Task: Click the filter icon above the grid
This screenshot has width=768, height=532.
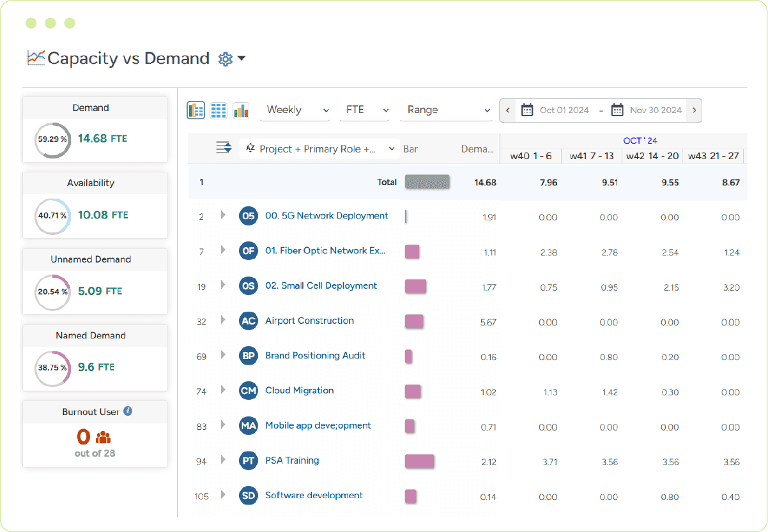Action: click(x=223, y=148)
